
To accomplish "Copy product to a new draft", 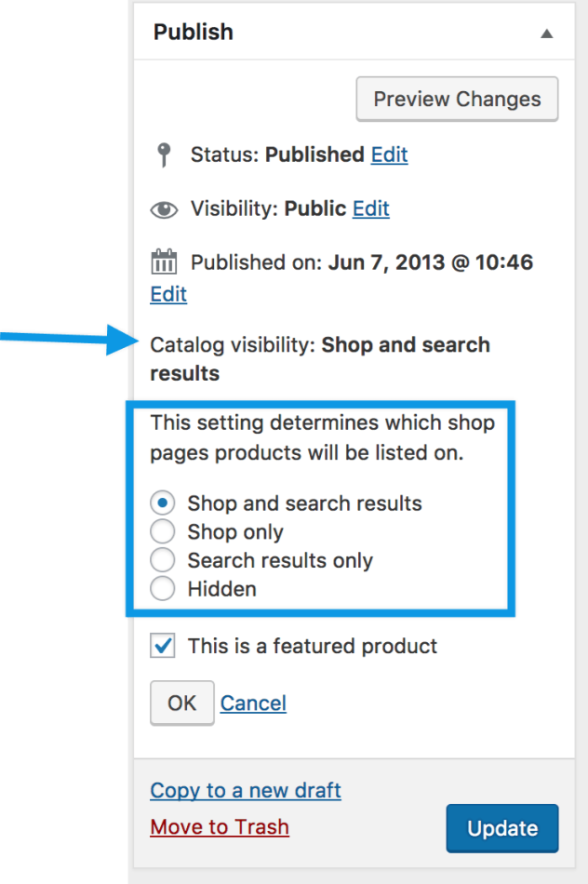I will click(x=246, y=790).
